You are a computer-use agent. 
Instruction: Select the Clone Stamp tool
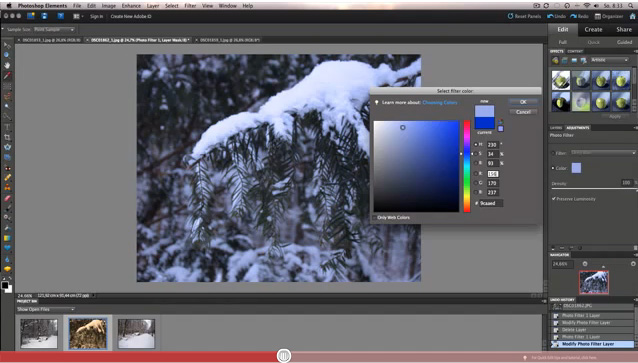coord(7,188)
